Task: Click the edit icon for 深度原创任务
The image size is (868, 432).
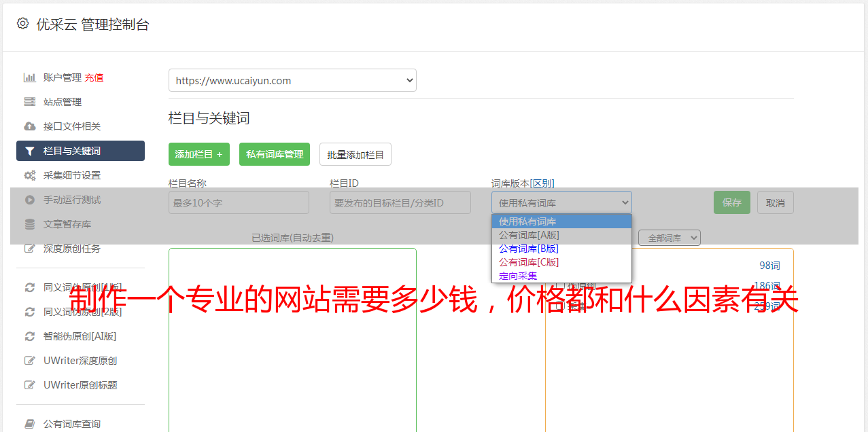Action: pos(29,249)
